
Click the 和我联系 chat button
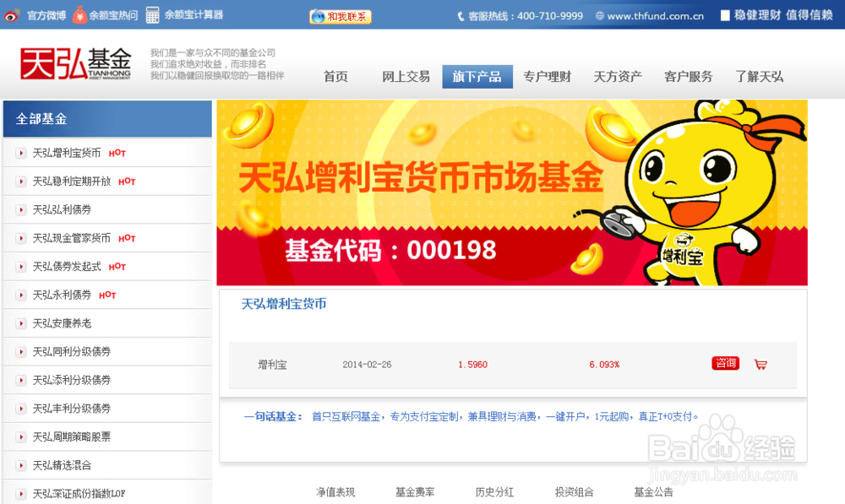click(341, 17)
